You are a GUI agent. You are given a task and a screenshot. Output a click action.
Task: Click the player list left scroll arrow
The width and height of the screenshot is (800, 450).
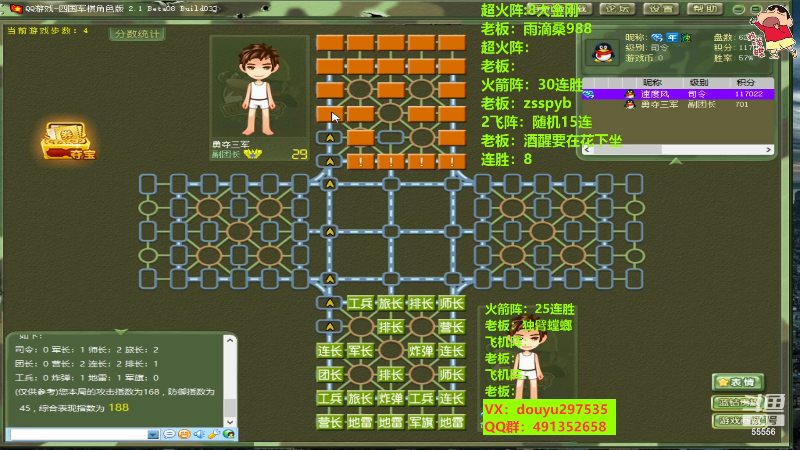click(587, 149)
